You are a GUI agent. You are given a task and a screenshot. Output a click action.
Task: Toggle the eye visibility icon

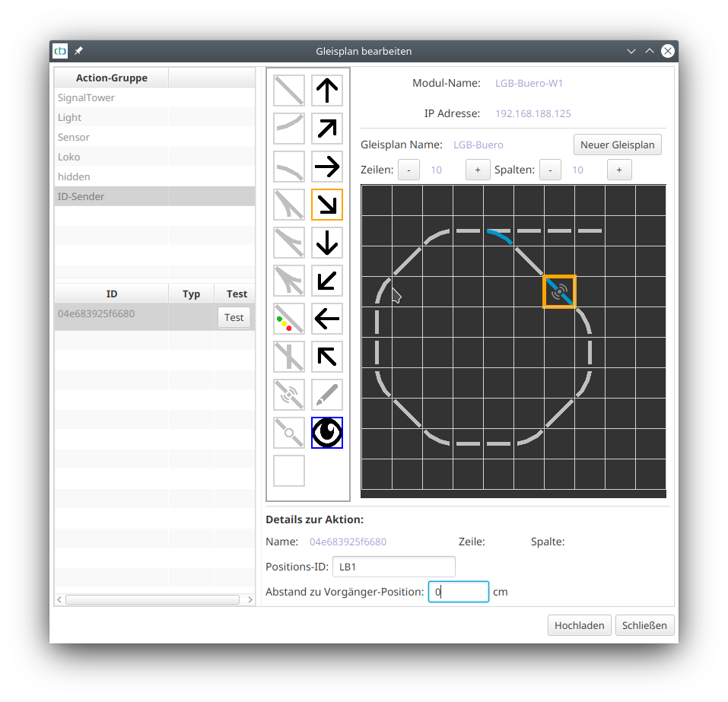point(327,433)
